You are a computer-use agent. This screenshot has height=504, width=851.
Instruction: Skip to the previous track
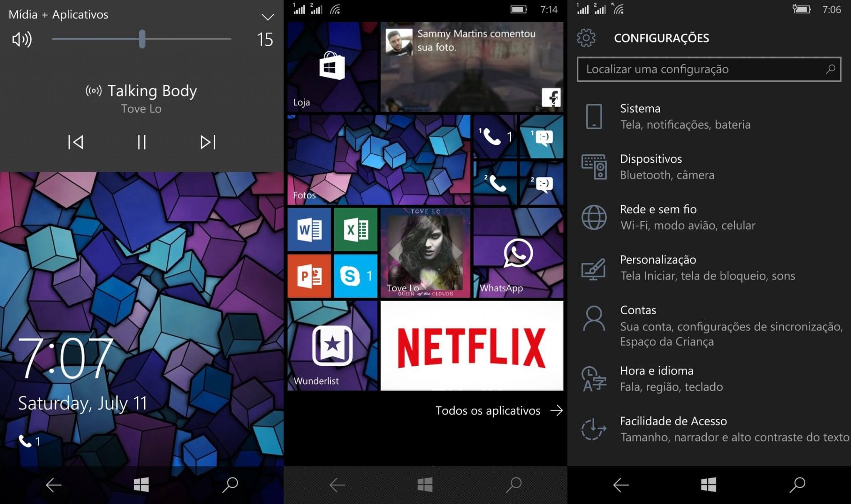tap(76, 142)
